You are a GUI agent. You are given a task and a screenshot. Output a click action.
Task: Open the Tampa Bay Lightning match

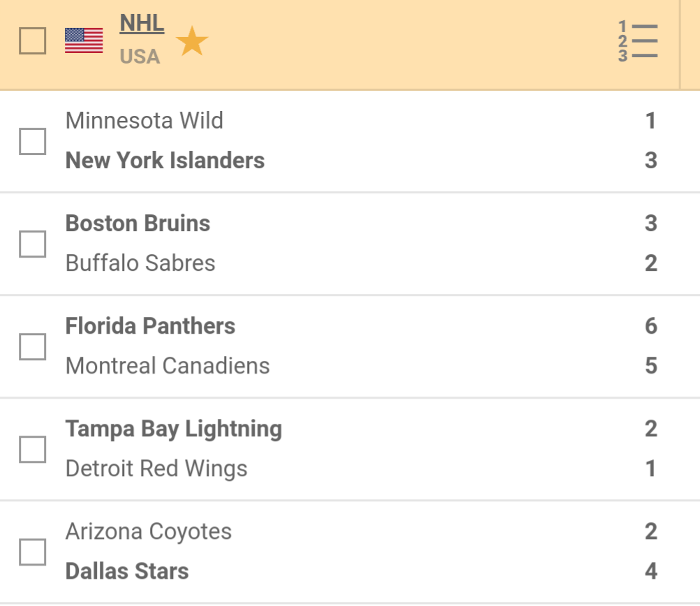coord(173,429)
